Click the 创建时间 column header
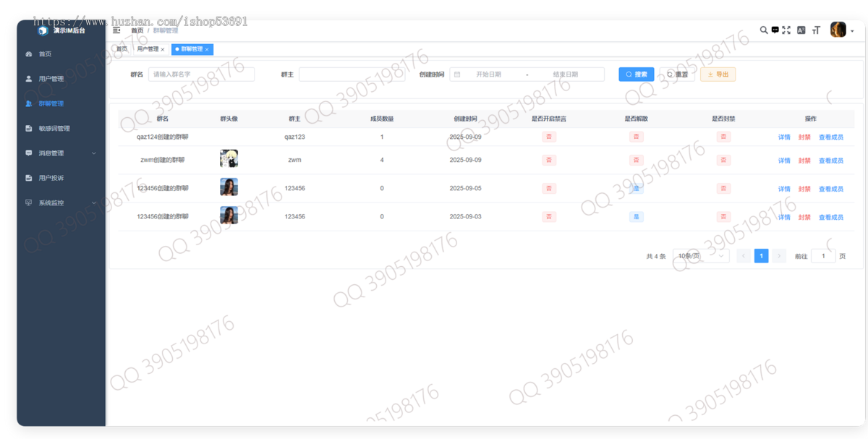Viewport: 868px width, 439px height. 465,119
